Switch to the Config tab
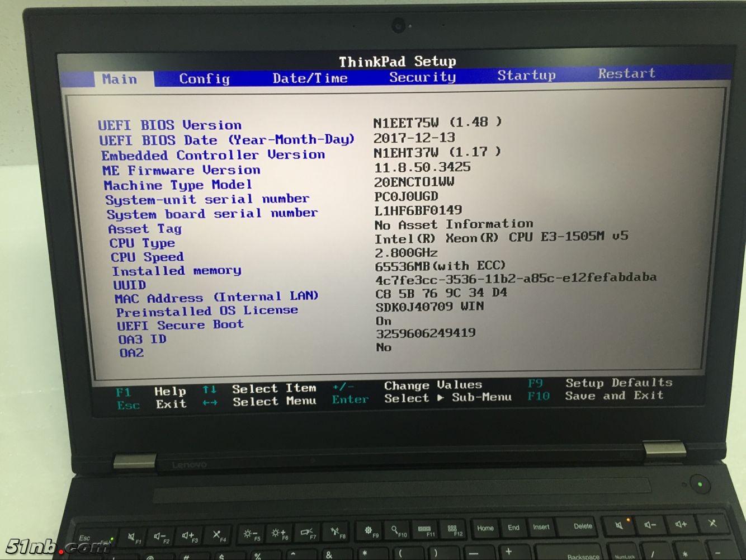This screenshot has height=560, width=746. (x=204, y=79)
